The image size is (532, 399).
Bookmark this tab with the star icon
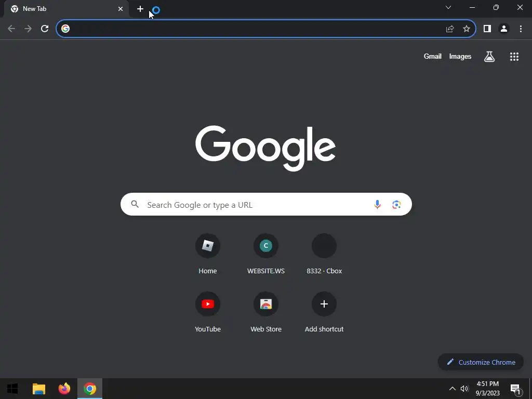tap(467, 29)
